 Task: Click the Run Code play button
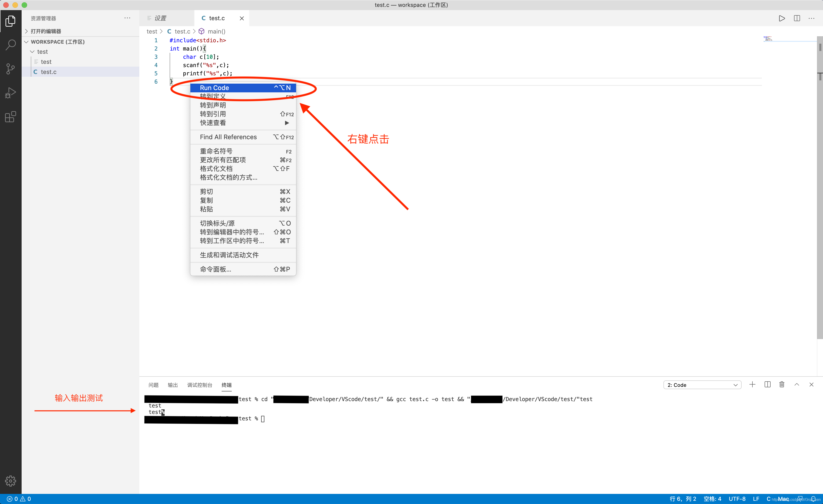[x=782, y=18]
